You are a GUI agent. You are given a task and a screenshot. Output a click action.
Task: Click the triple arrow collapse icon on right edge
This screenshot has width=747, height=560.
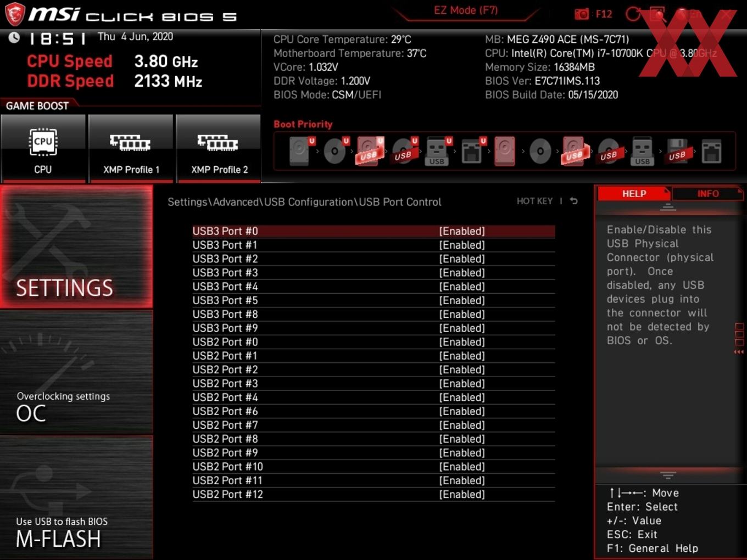(x=739, y=352)
